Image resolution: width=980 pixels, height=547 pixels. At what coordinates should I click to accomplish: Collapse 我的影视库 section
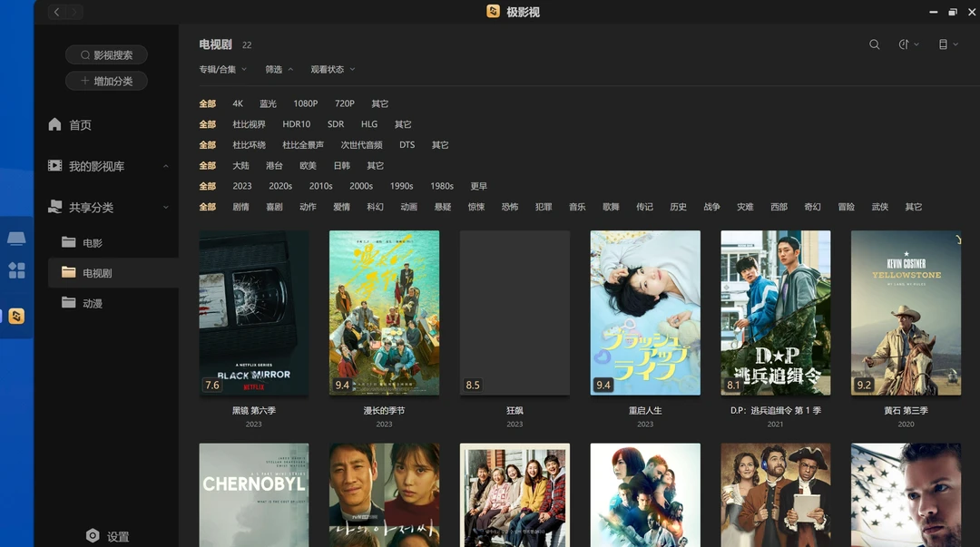click(x=166, y=166)
